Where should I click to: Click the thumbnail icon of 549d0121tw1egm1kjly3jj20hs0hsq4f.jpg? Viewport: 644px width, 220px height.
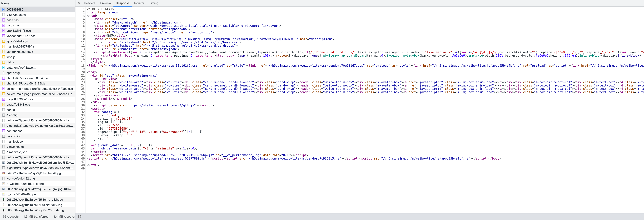click(4, 173)
